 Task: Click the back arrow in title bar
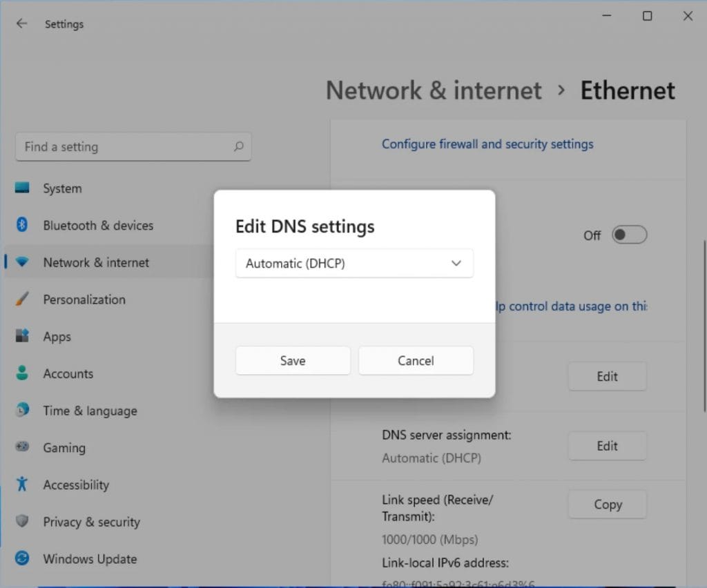[x=22, y=23]
